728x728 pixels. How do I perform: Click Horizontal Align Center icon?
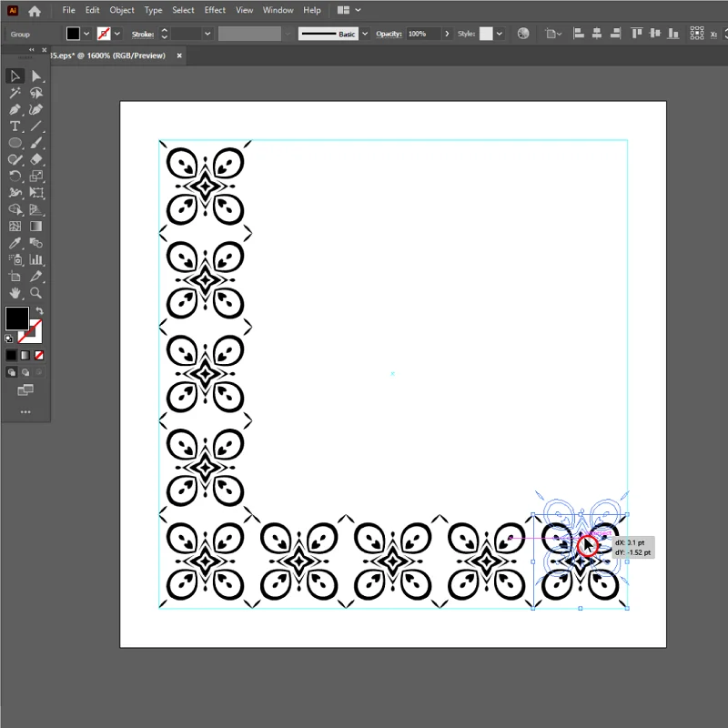coord(597,34)
